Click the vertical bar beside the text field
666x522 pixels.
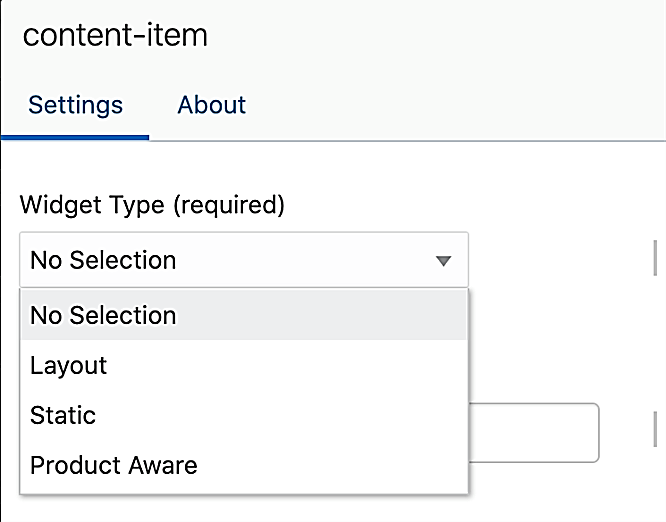coord(655,427)
